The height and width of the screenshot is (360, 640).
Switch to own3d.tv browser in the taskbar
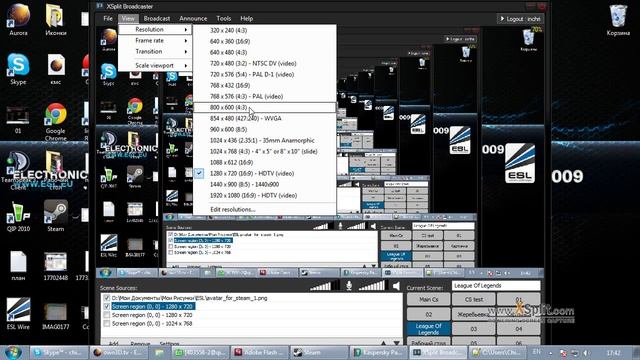pyautogui.click(x=118, y=353)
